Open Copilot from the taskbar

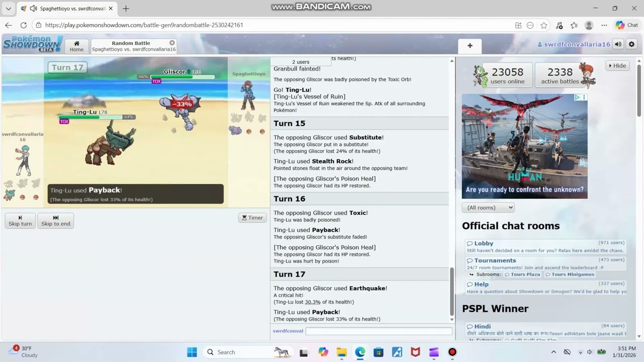tap(323, 352)
